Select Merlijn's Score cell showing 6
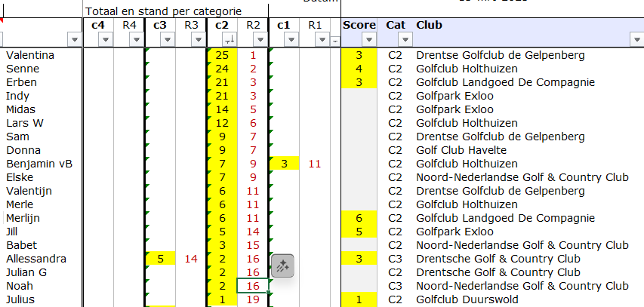The width and height of the screenshot is (644, 307). click(359, 218)
